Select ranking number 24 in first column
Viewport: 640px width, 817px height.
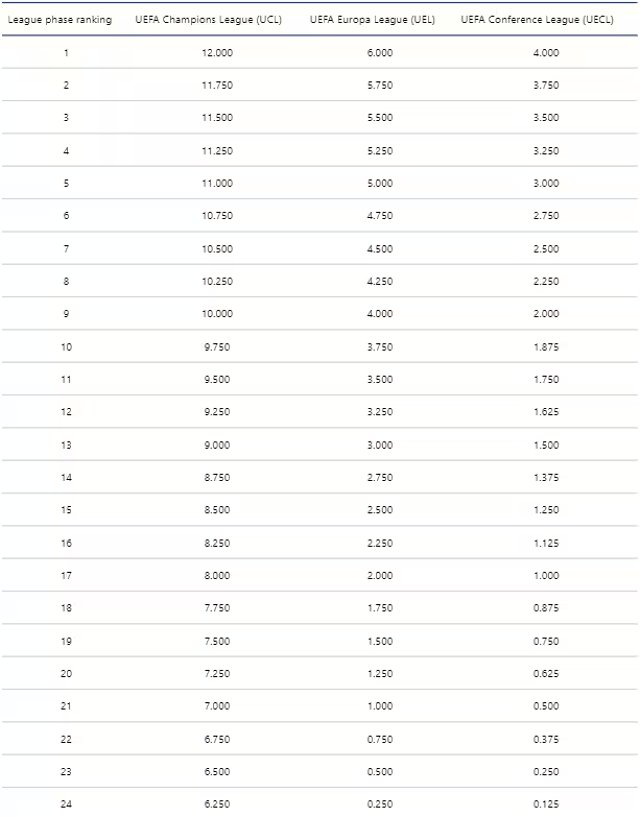pos(66,804)
